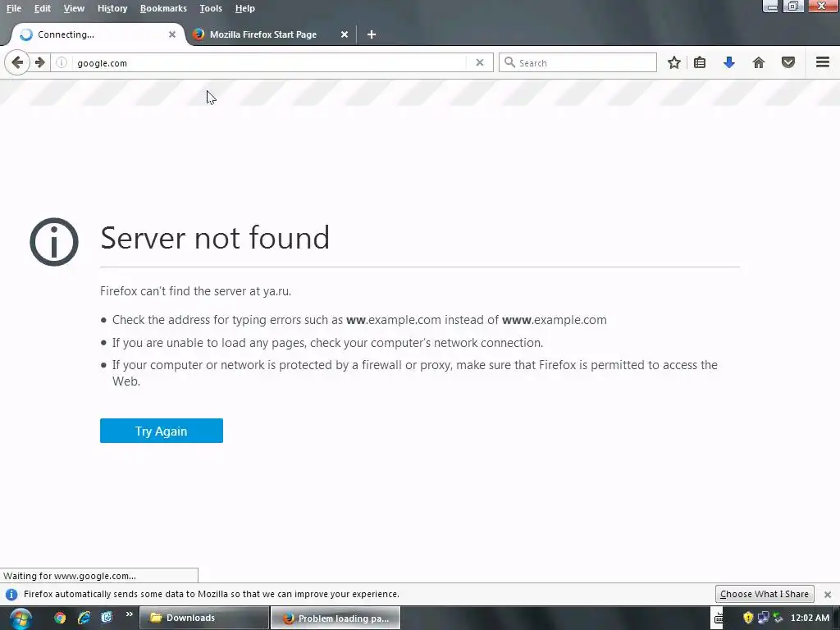Screen dimensions: 840x630
Task: Open the View menu
Action: point(73,8)
